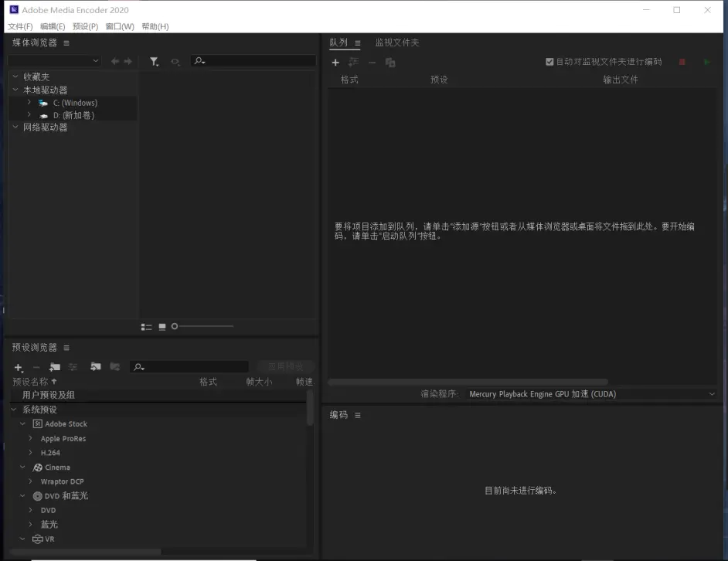Viewport: 728px width, 561px height.
Task: Open the 编辑(E) menu
Action: point(53,26)
